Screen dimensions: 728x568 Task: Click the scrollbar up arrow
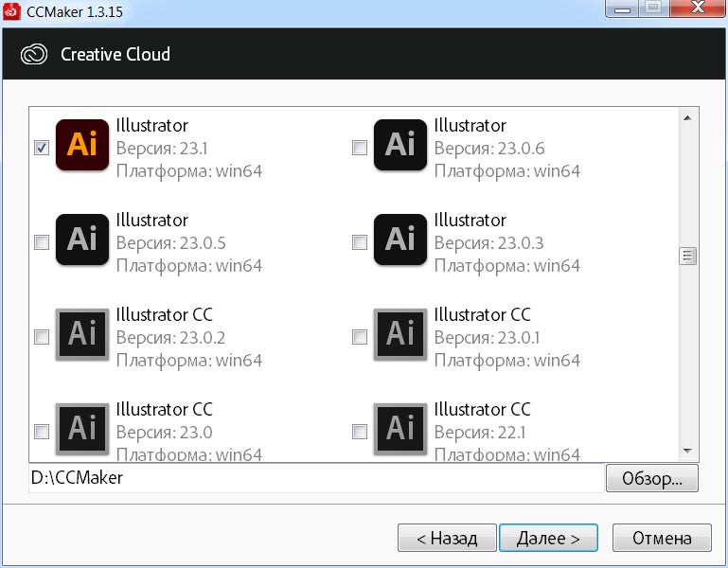click(687, 118)
